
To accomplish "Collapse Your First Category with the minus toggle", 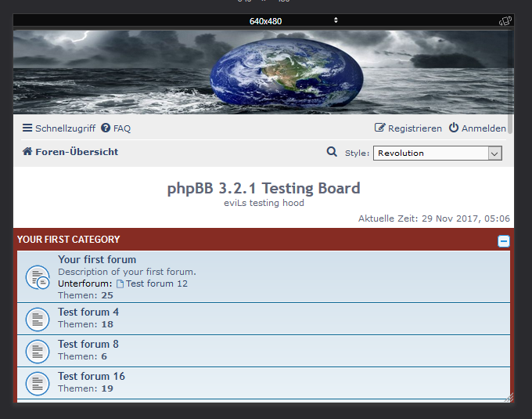I will (x=504, y=241).
